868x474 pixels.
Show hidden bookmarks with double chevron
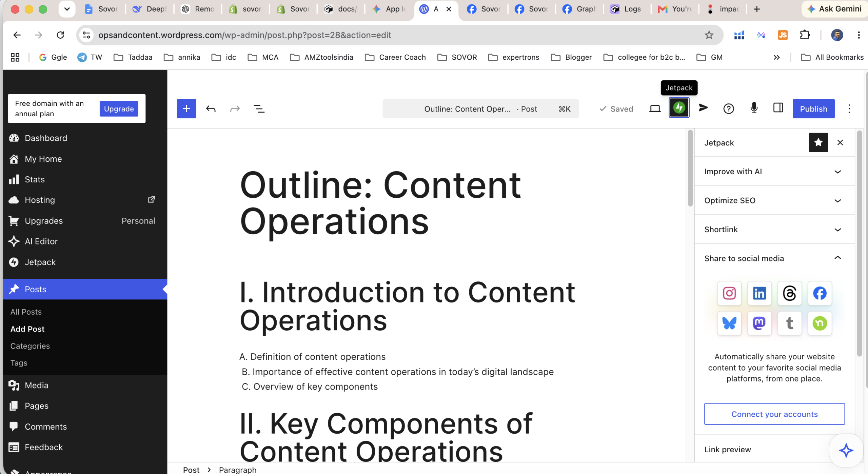pyautogui.click(x=777, y=57)
